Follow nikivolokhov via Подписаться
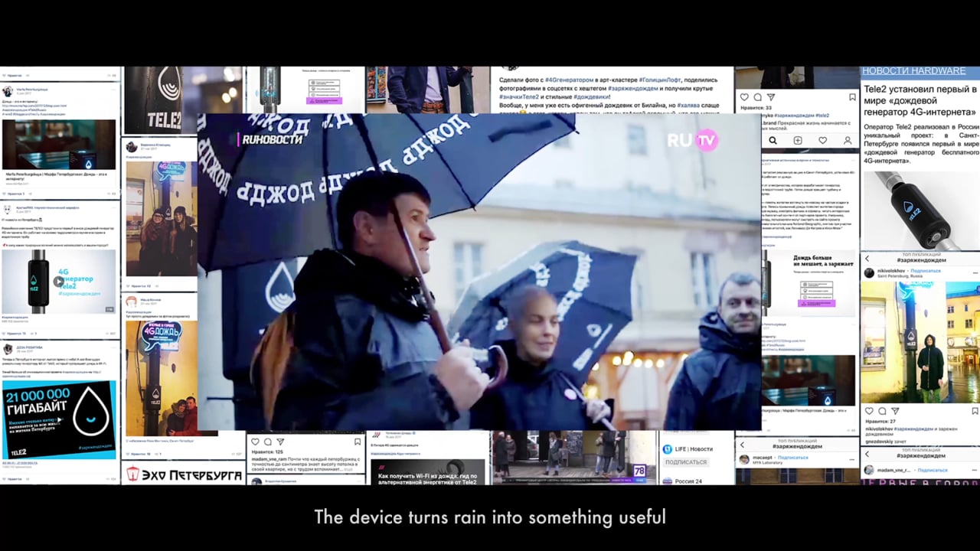Image resolution: width=980 pixels, height=551 pixels. pyautogui.click(x=926, y=270)
